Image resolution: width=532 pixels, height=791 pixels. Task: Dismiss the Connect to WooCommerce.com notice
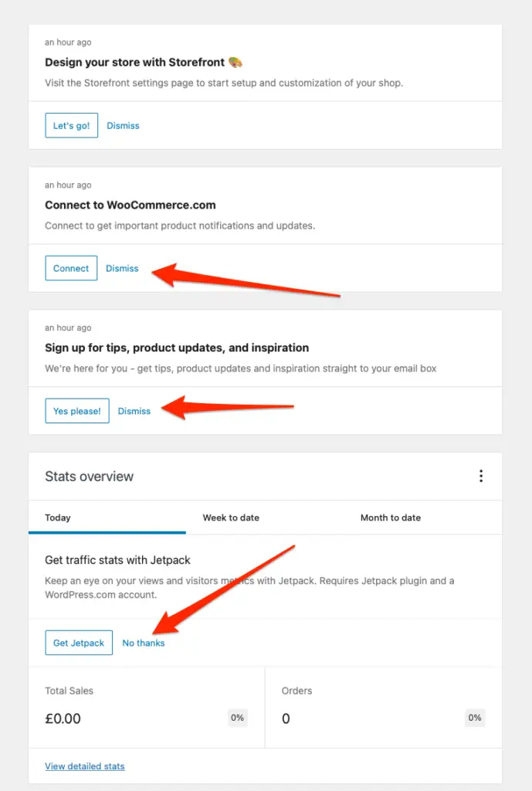click(x=122, y=268)
